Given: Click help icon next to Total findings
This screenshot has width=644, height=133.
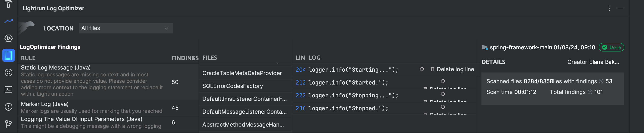Looking at the screenshot, I should pos(590,92).
